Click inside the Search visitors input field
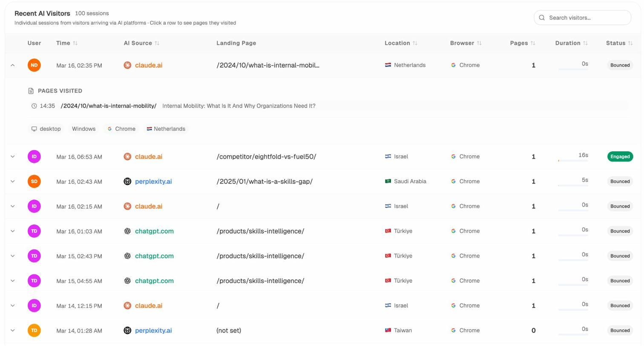The height and width of the screenshot is (346, 644). [584, 17]
